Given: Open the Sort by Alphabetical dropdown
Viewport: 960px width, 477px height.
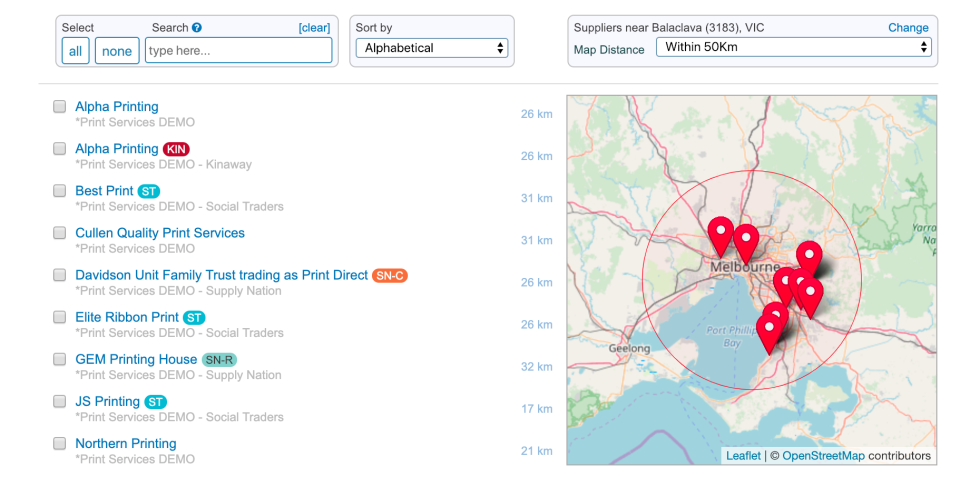Looking at the screenshot, I should tap(432, 48).
